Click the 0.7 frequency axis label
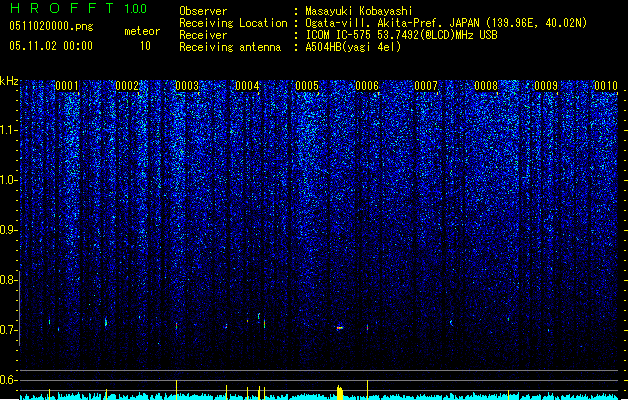 pyautogui.click(x=8, y=330)
